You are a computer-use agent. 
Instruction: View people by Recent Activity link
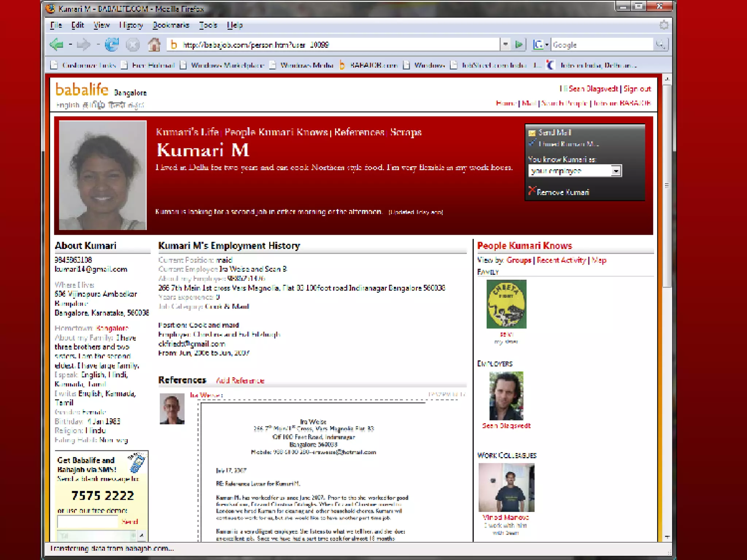561,260
